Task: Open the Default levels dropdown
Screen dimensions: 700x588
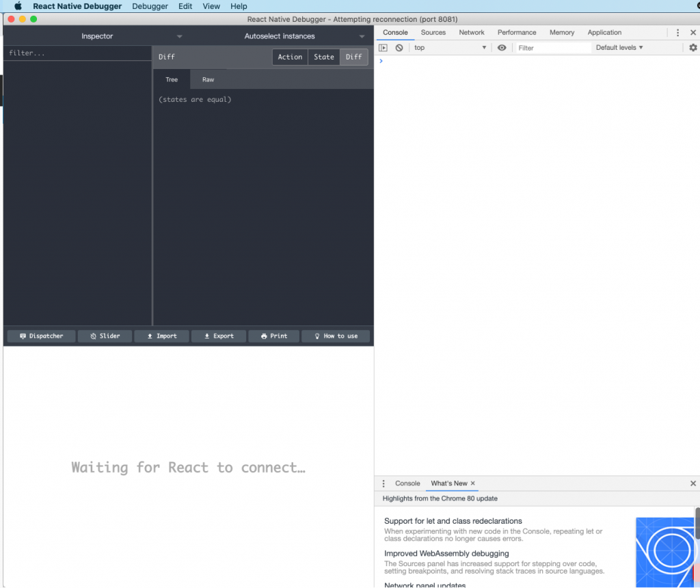Action: [x=619, y=48]
